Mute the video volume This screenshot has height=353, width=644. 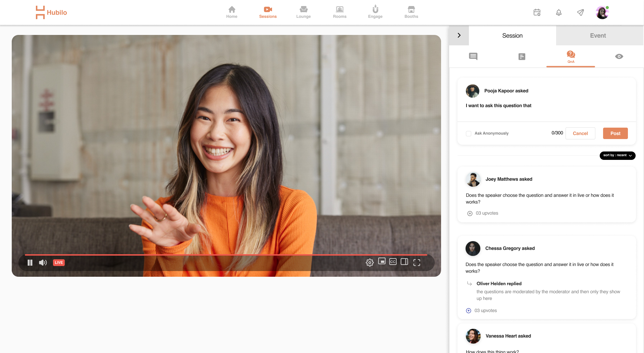[x=43, y=263]
